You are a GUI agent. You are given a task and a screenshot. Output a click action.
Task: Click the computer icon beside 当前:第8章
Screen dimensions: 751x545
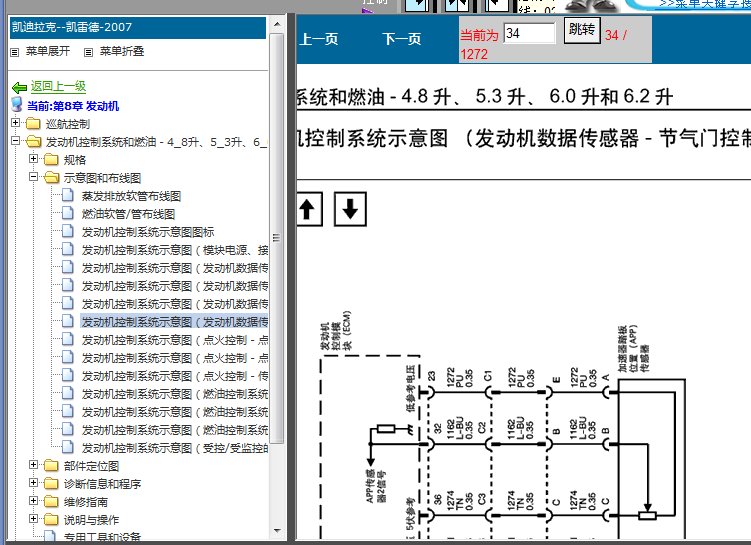[17, 104]
